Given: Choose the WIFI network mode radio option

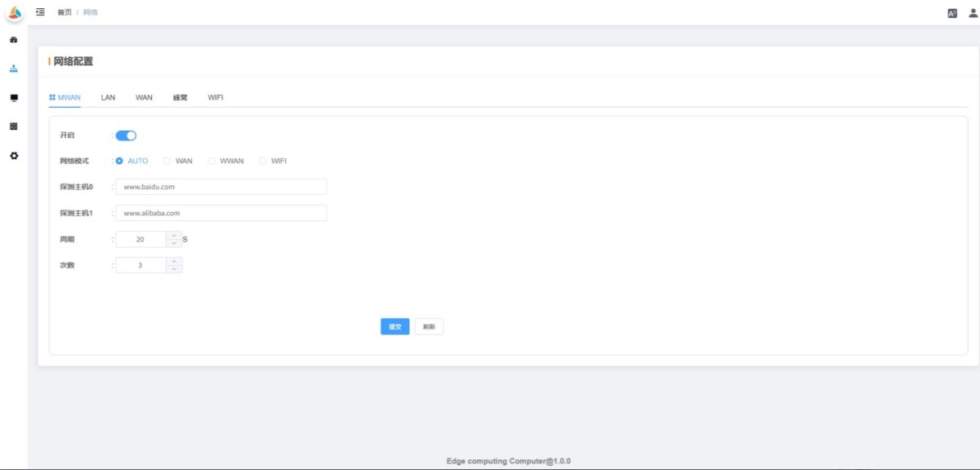Looking at the screenshot, I should click(262, 161).
